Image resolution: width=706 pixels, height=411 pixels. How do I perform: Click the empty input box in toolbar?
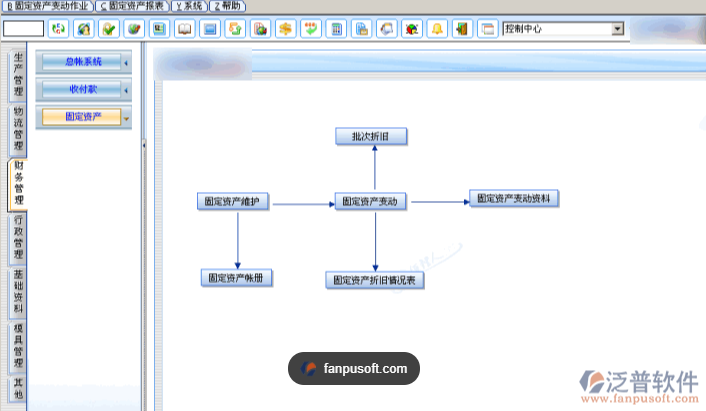point(23,29)
